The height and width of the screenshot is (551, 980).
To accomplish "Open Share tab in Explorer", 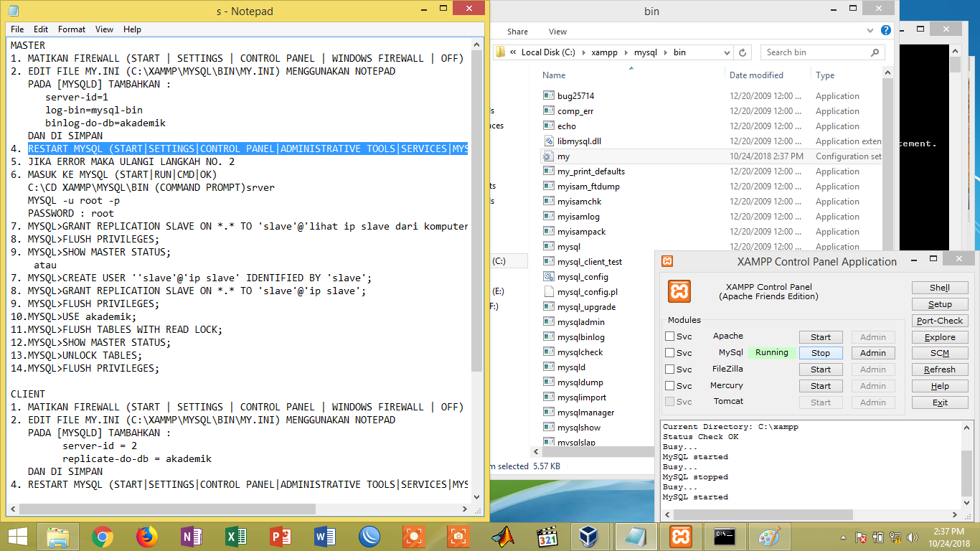I will tap(517, 32).
